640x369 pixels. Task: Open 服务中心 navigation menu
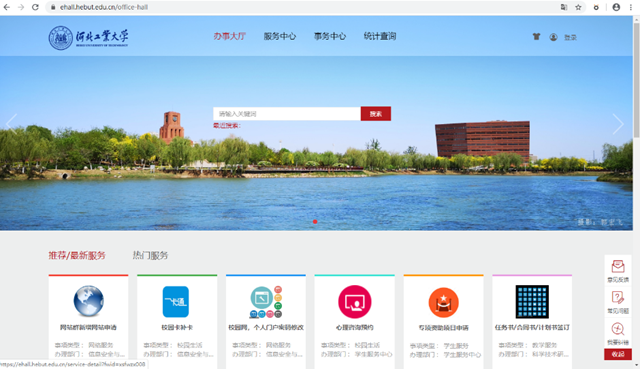[x=280, y=36]
